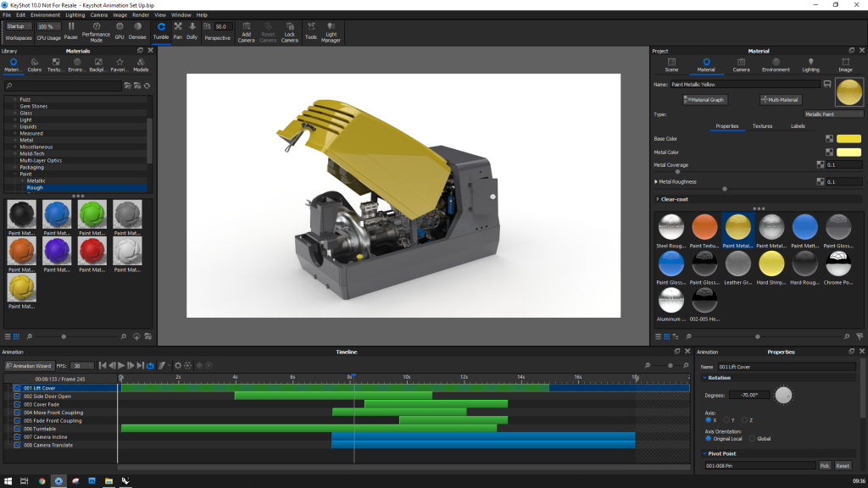Collapse the Paint folder in tree

(15, 174)
